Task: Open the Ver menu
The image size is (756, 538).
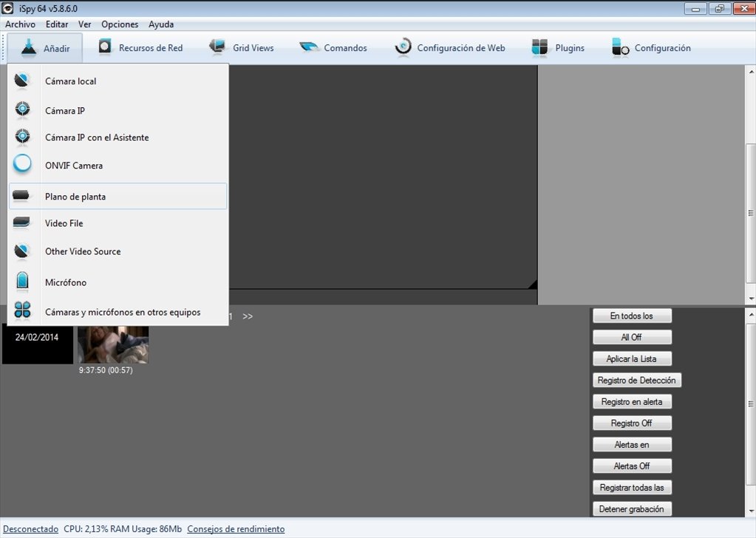Action: (85, 24)
